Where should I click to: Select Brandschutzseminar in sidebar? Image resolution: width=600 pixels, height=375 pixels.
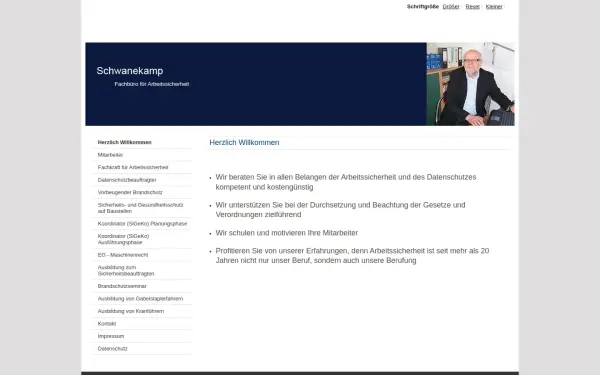click(x=122, y=286)
